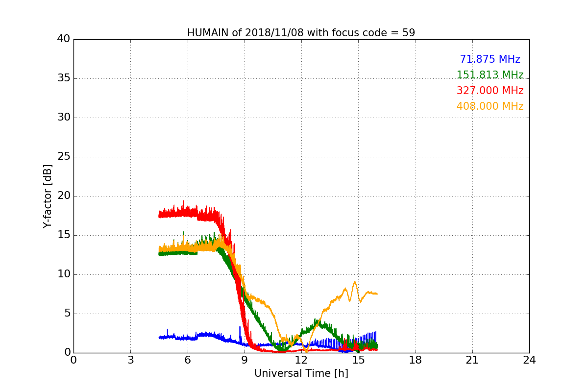The height and width of the screenshot is (392, 588).
Task: Click the x-axis tick label 9
Action: pyautogui.click(x=245, y=360)
